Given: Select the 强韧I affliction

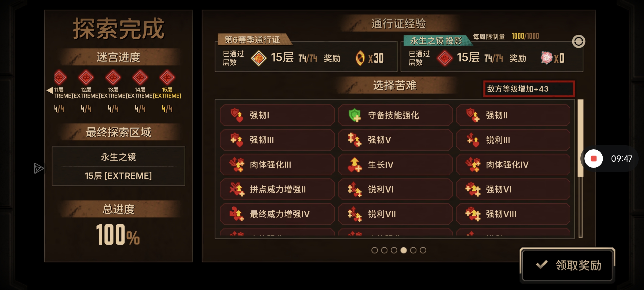Looking at the screenshot, I should point(277,115).
